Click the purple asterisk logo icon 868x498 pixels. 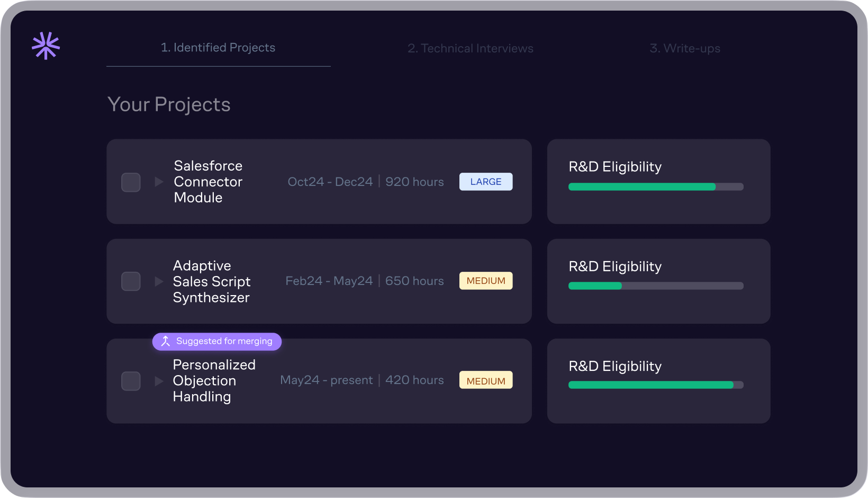point(46,46)
